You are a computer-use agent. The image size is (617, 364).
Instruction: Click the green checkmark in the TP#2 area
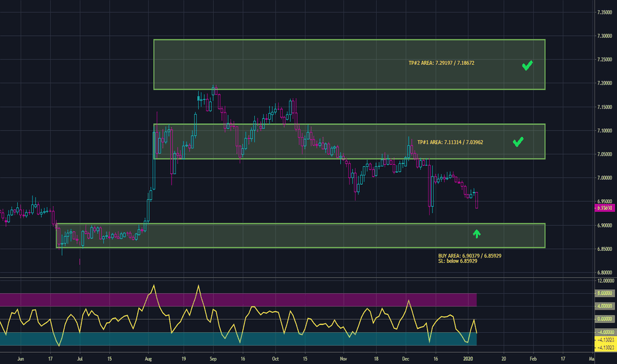[x=527, y=66]
